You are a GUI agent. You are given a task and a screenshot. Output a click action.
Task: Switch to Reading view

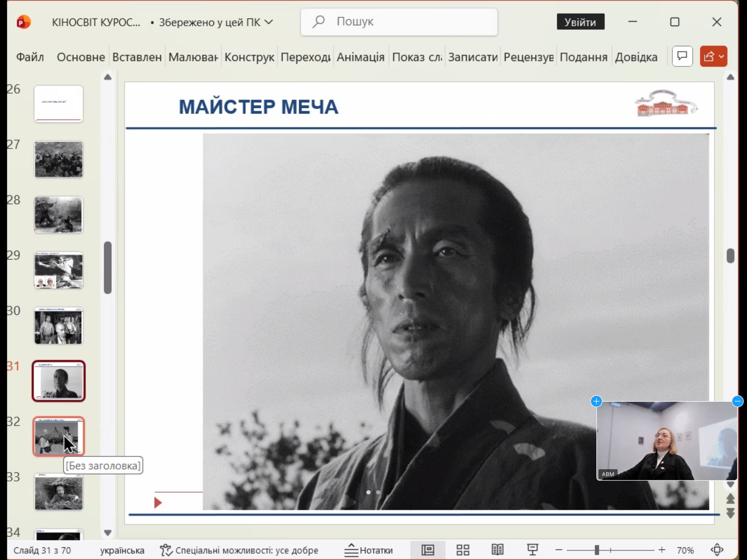(x=497, y=550)
